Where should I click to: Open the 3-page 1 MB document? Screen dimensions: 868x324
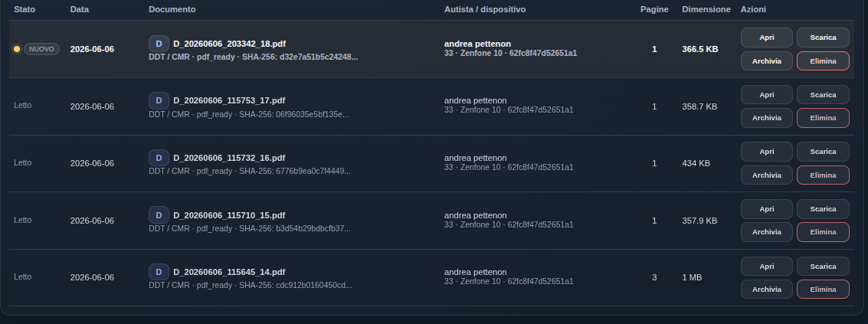pos(767,267)
